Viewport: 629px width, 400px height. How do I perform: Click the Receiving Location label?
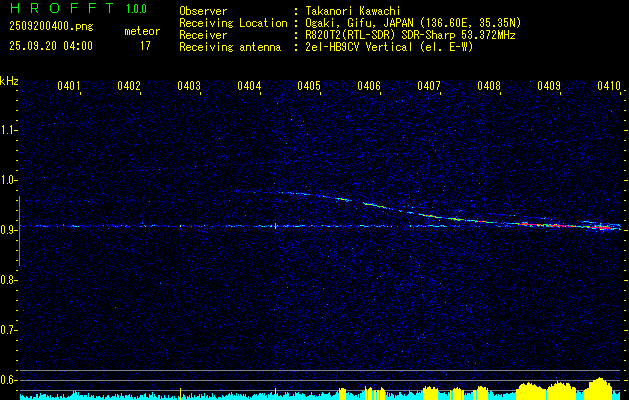click(233, 23)
